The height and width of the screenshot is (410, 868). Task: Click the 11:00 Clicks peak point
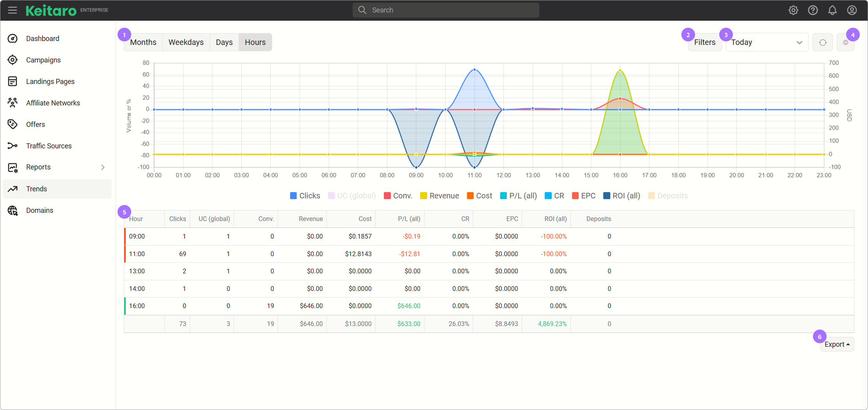pyautogui.click(x=474, y=70)
